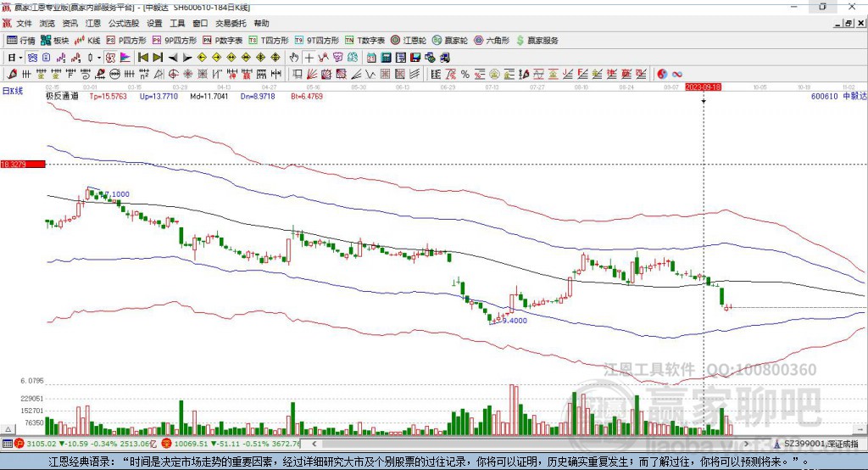Click the red 2023-09-18 date marker
Viewport: 868px width, 470px height.
703,87
